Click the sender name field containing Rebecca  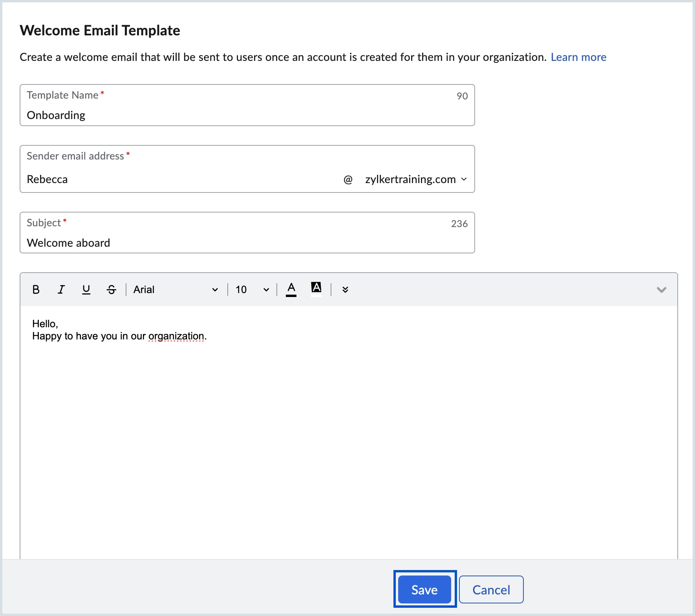(x=181, y=179)
